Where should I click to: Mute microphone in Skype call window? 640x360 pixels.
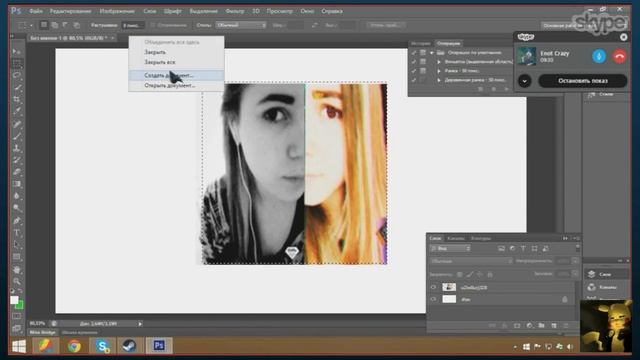click(x=599, y=56)
